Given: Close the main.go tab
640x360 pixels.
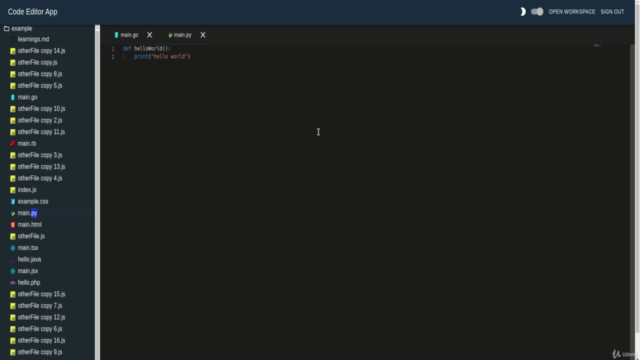Looking at the screenshot, I should coord(150,35).
